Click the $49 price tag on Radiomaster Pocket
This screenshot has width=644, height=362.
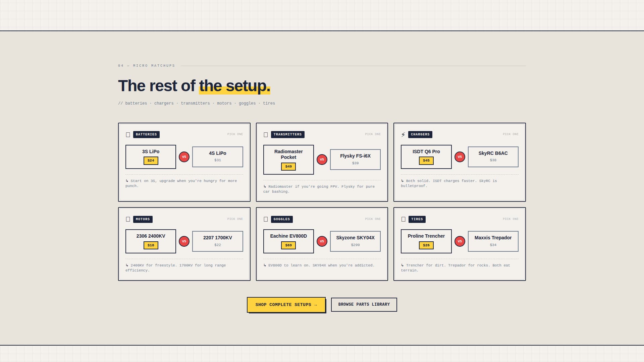288,167
